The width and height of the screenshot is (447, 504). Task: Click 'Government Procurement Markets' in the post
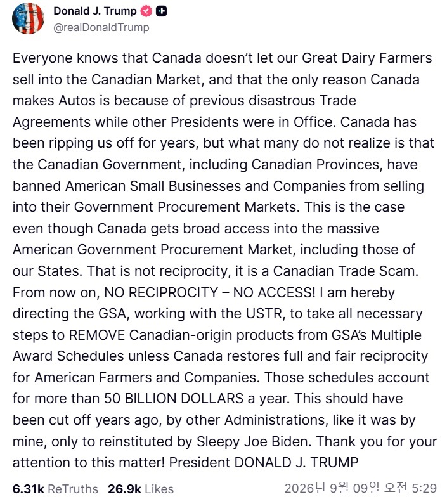185,207
